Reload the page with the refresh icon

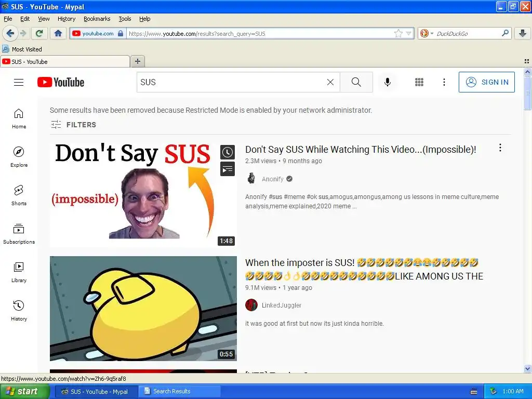pyautogui.click(x=39, y=33)
